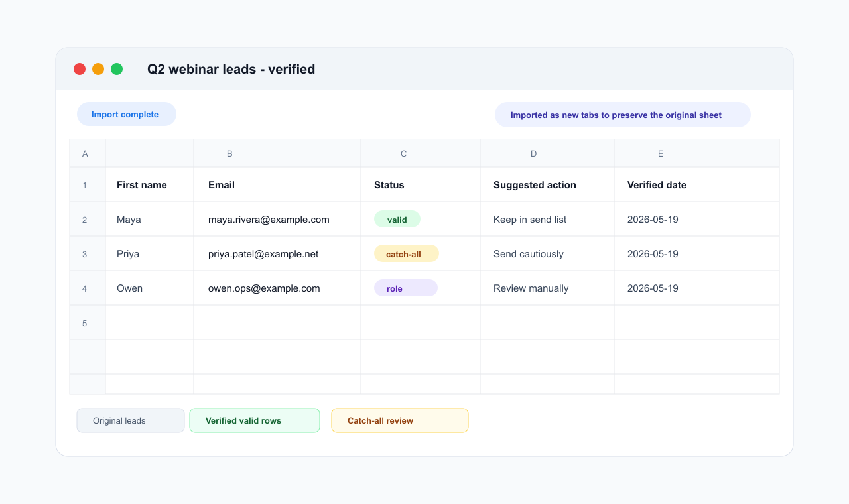Select 'Keep in send list' cell
This screenshot has height=504, width=849.
(x=547, y=220)
